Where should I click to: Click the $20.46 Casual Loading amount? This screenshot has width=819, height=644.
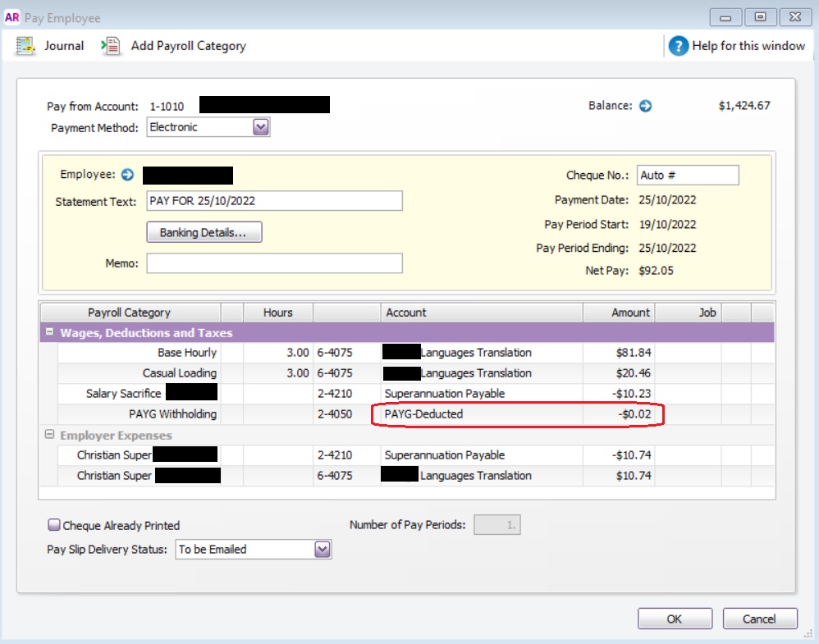633,373
